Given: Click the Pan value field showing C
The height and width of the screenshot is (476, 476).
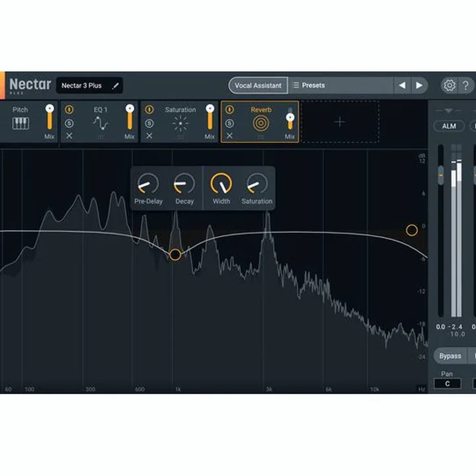Looking at the screenshot, I should [448, 383].
